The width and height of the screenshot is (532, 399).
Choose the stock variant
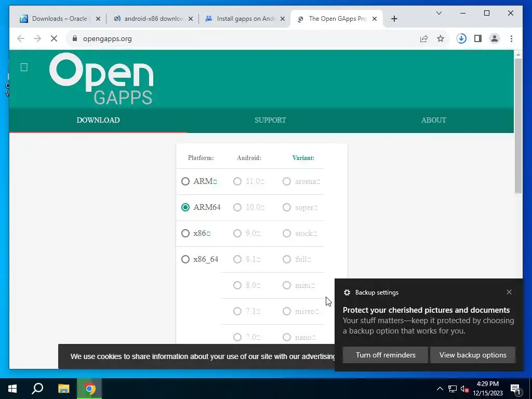pos(287,233)
